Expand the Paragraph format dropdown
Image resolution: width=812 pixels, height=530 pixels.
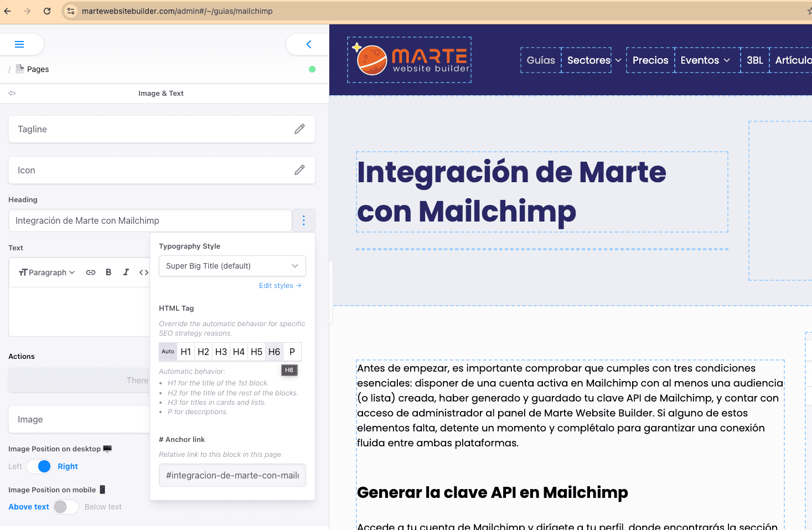point(47,272)
